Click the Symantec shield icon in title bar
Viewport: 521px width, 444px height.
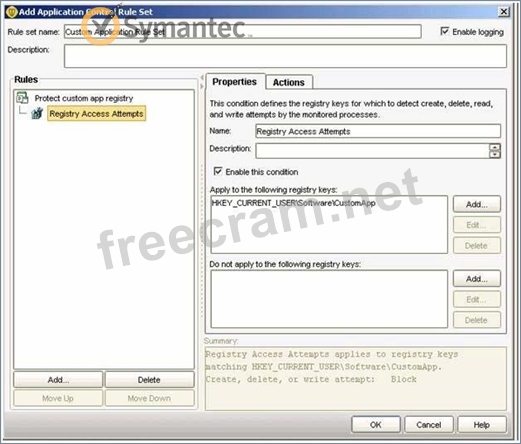[x=11, y=12]
